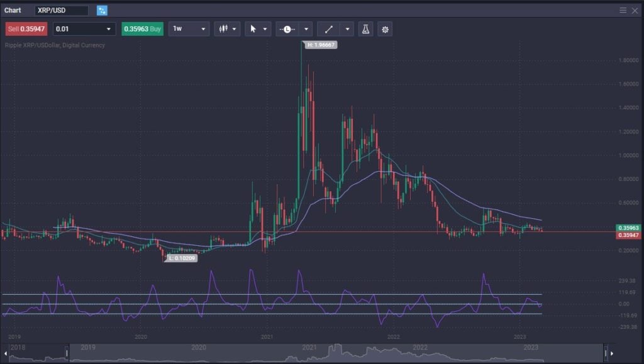Screen dimensions: 644x364
Task: Open chart settings via gear icon
Action: click(384, 29)
